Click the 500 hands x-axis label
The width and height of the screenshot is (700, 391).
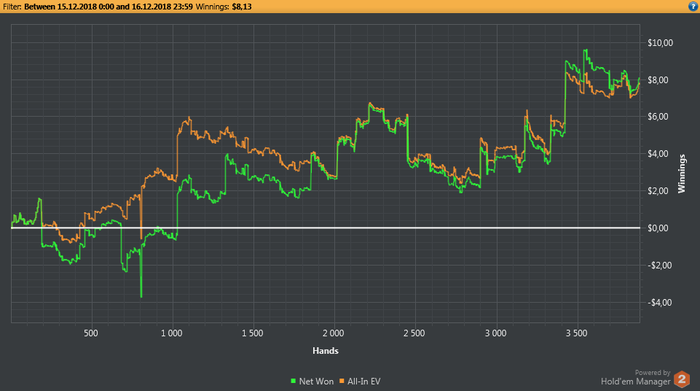tap(91, 333)
